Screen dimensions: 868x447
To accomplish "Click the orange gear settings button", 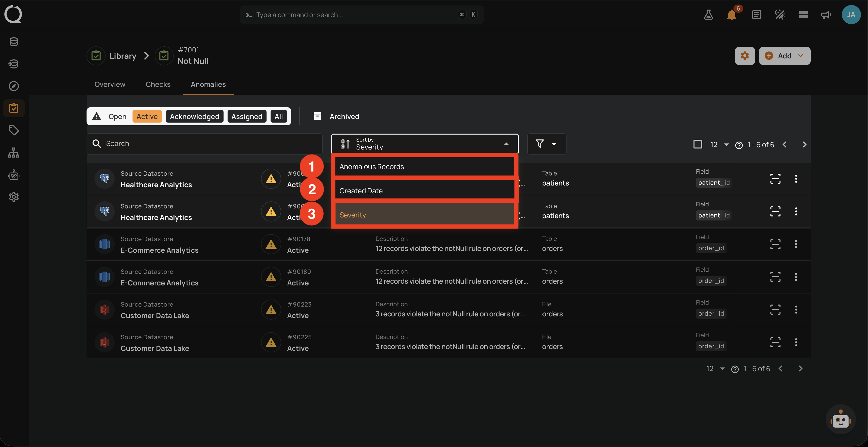I will coord(745,56).
